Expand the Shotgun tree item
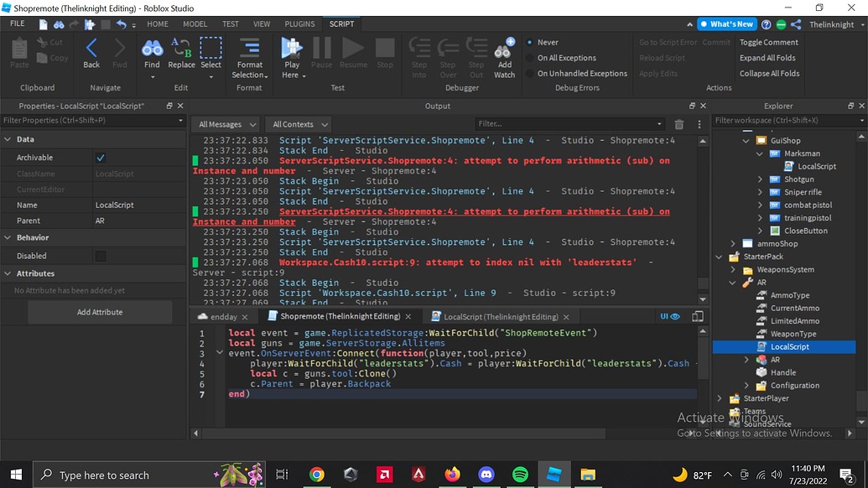 [760, 179]
